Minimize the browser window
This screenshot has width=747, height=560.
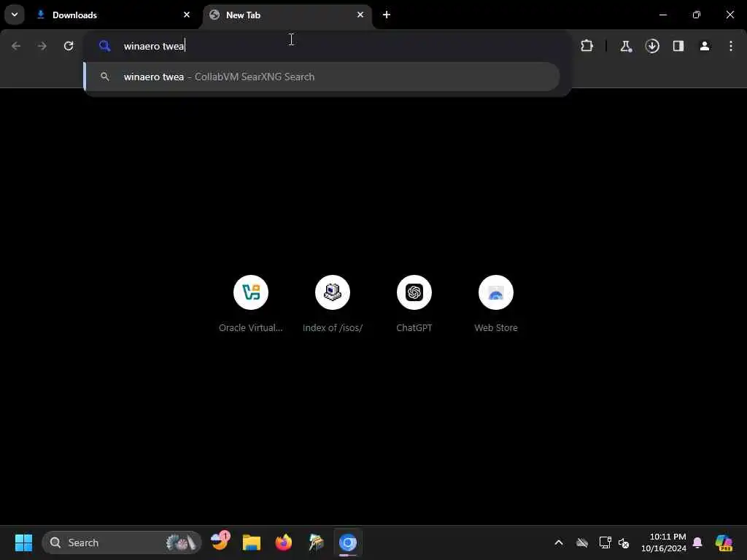coord(662,15)
